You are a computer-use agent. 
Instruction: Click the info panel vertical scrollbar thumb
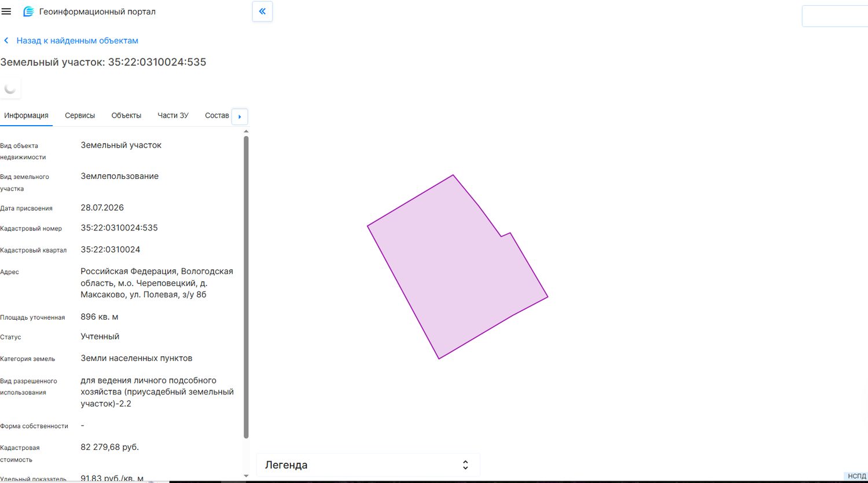(x=247, y=287)
